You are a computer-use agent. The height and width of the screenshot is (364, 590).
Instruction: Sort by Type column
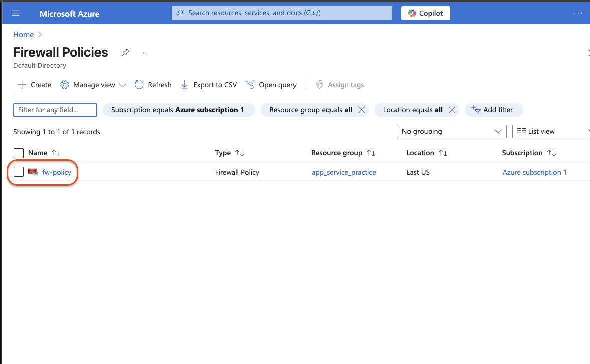click(229, 153)
